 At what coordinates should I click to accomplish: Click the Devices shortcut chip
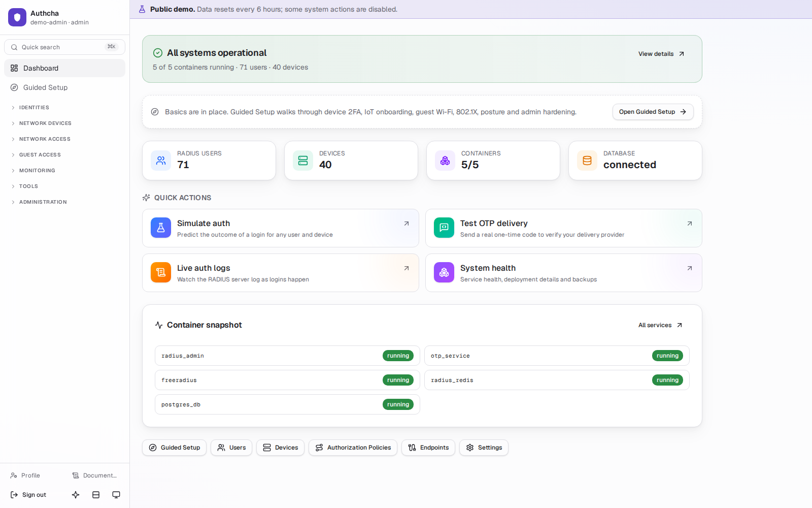point(280,448)
